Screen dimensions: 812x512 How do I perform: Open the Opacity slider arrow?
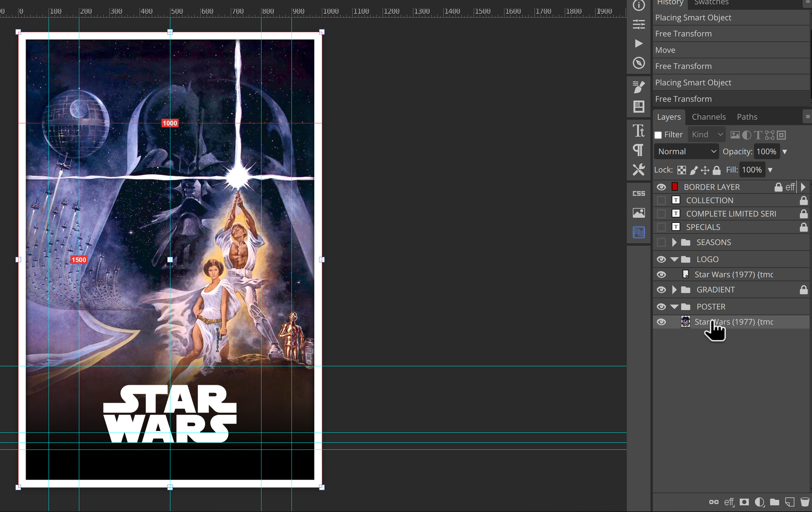click(785, 152)
